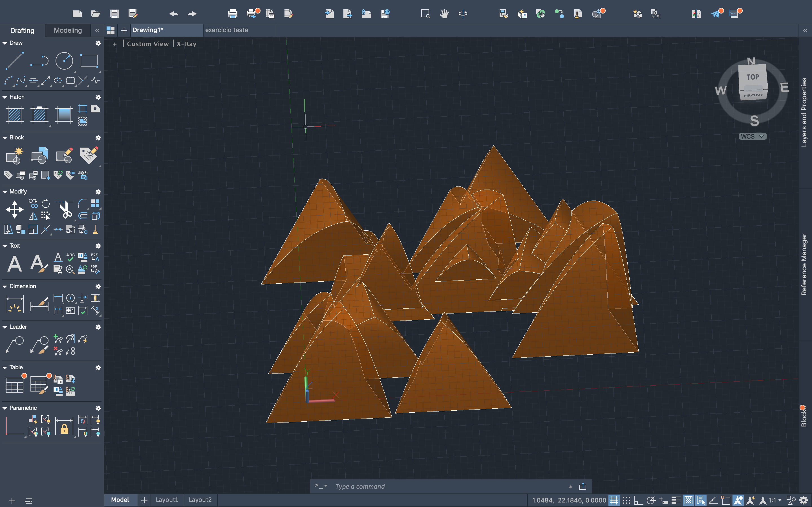Screen dimensions: 812x507
Task: Select the Trim scissors tool
Action: coord(65,210)
